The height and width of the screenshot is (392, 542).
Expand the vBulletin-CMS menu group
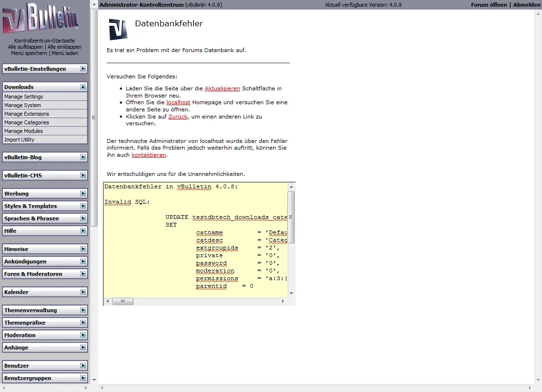83,175
